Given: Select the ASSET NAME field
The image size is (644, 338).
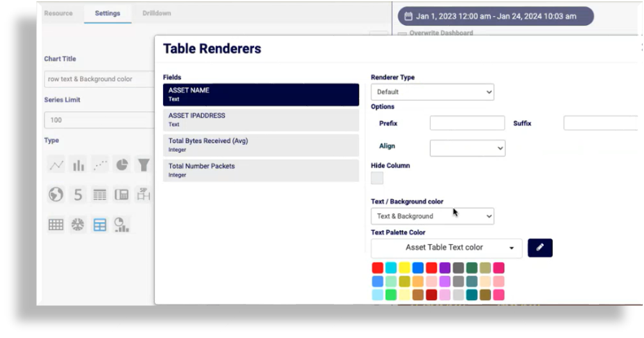Looking at the screenshot, I should tap(261, 94).
